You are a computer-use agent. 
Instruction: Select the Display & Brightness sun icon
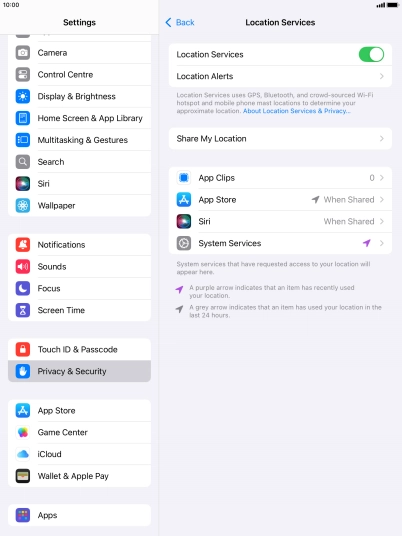(x=23, y=96)
